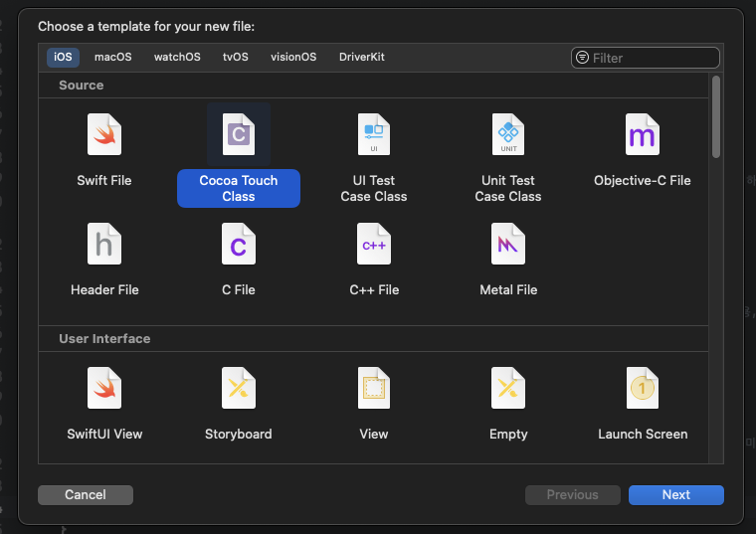This screenshot has width=756, height=534.
Task: Select the Storyboard template icon
Action: click(239, 388)
